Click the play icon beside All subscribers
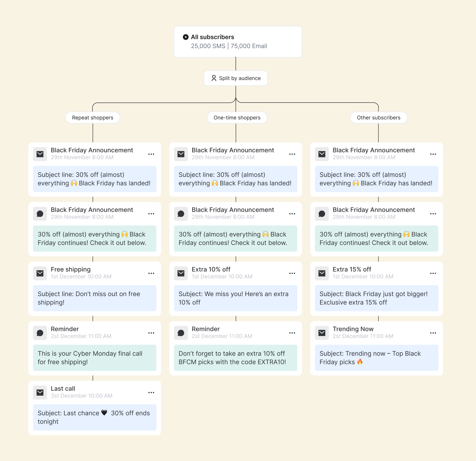The width and height of the screenshot is (476, 461). click(x=186, y=37)
